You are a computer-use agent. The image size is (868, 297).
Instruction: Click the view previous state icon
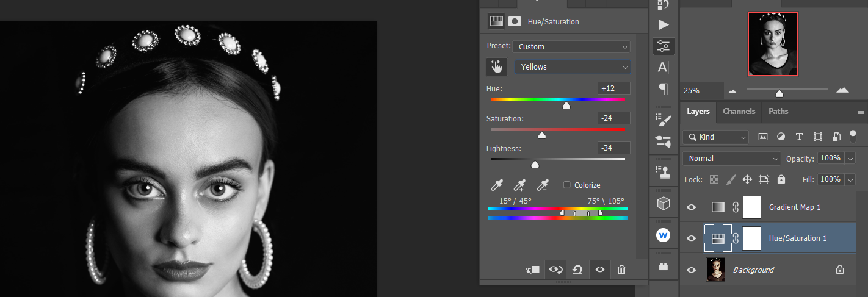pos(555,270)
